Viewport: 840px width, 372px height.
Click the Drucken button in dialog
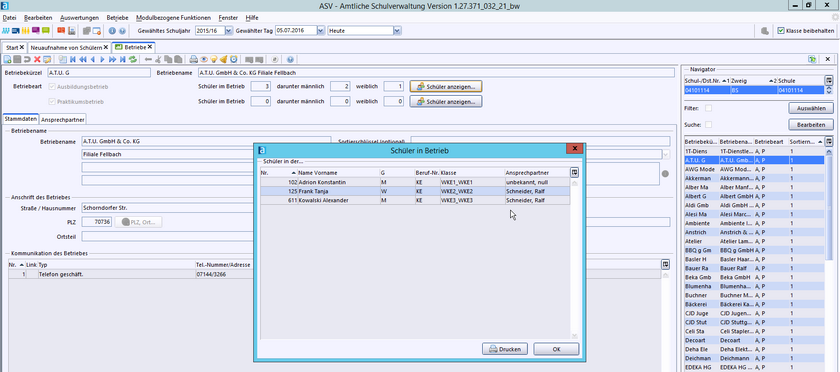505,349
